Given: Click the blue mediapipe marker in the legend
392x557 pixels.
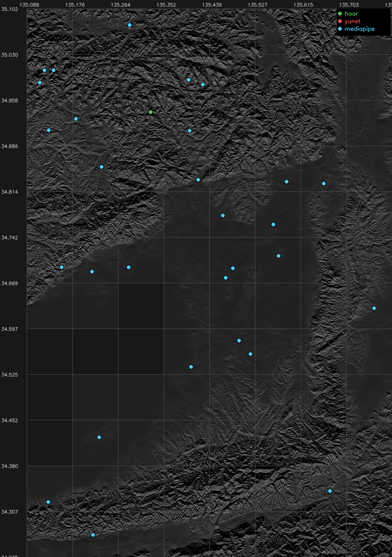Looking at the screenshot, I should (340, 29).
